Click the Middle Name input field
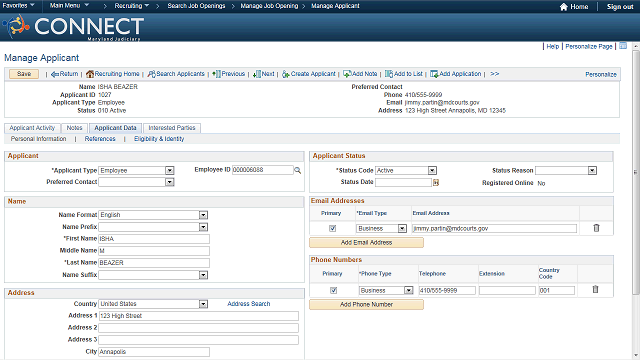This screenshot has height=360, width=640. point(154,251)
